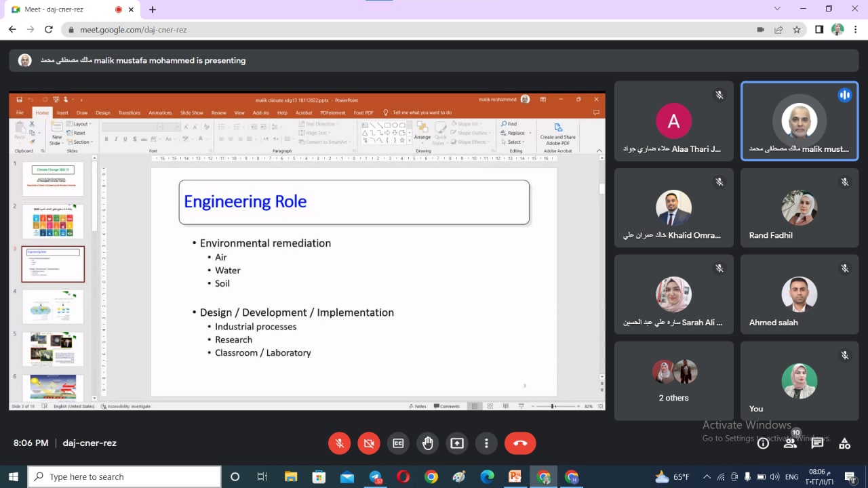This screenshot has height=488, width=868.
Task: Open the in-call chat panel
Action: [817, 443]
